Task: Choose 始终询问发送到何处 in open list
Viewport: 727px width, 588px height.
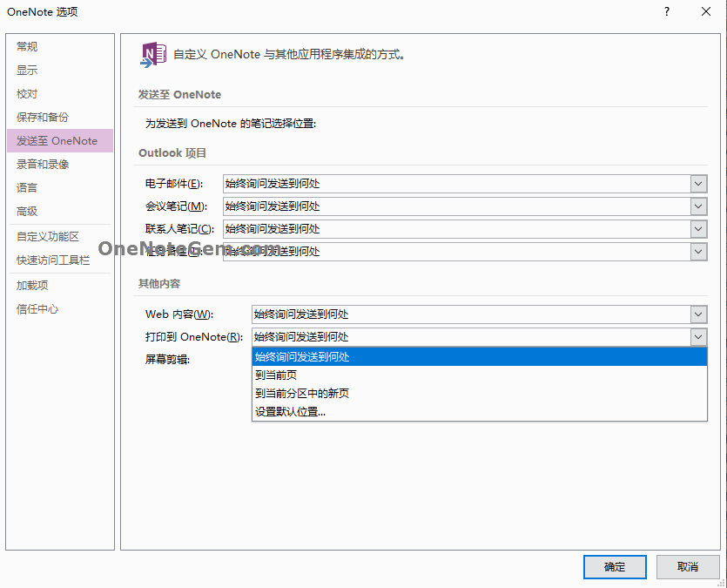Action: coord(480,356)
